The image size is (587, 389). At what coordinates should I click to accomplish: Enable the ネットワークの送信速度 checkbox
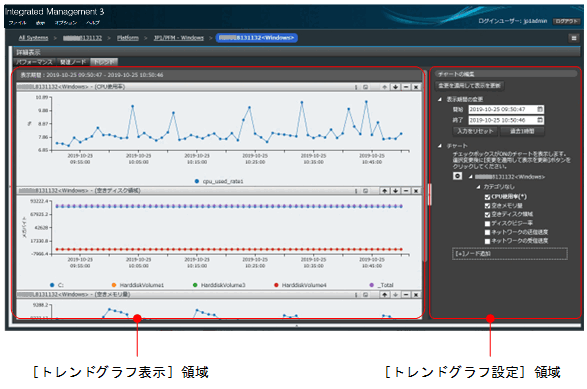(x=487, y=233)
